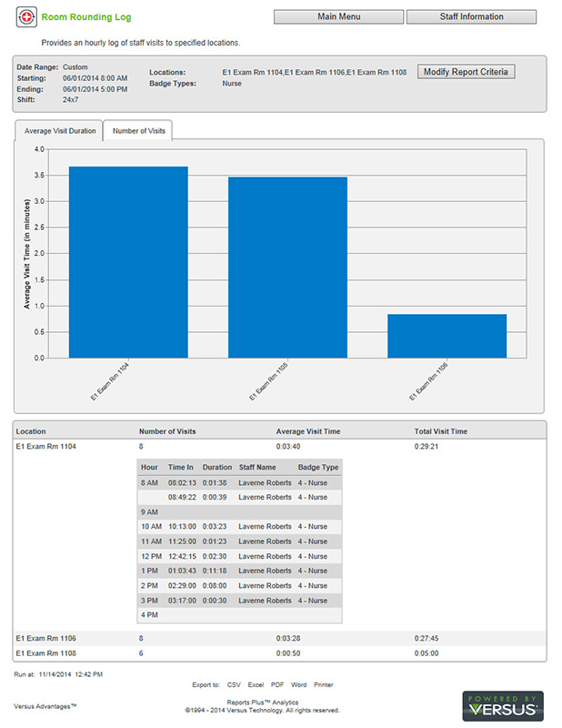Export the report as PDF
Viewport: 562px width, 728px height.
[x=277, y=684]
